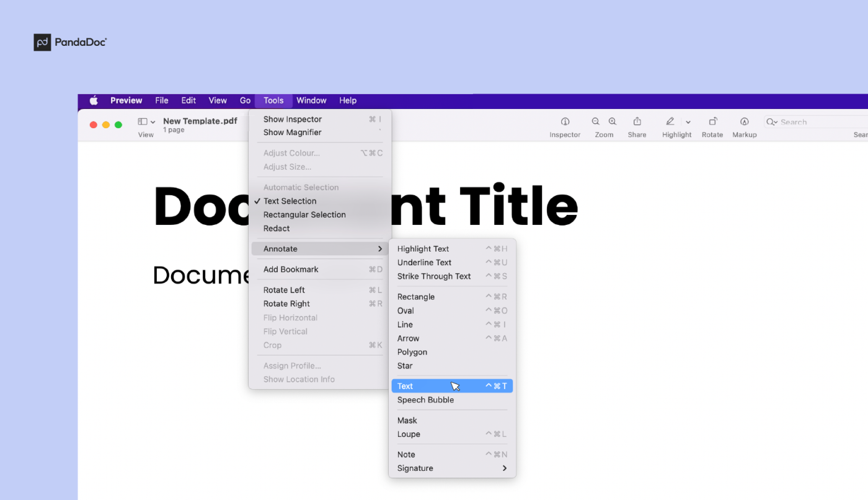Enable Rectangular Selection mode
The width and height of the screenshot is (868, 500).
pyautogui.click(x=304, y=214)
